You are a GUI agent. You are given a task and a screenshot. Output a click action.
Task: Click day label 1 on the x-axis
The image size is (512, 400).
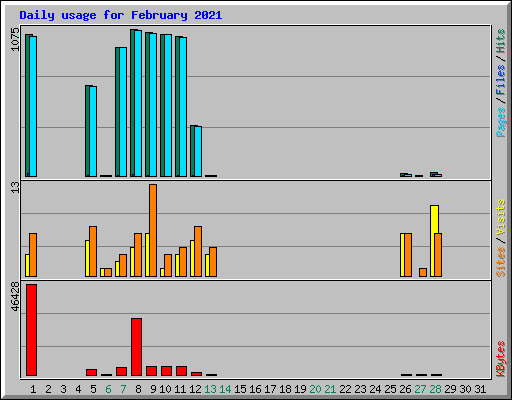click(x=33, y=389)
